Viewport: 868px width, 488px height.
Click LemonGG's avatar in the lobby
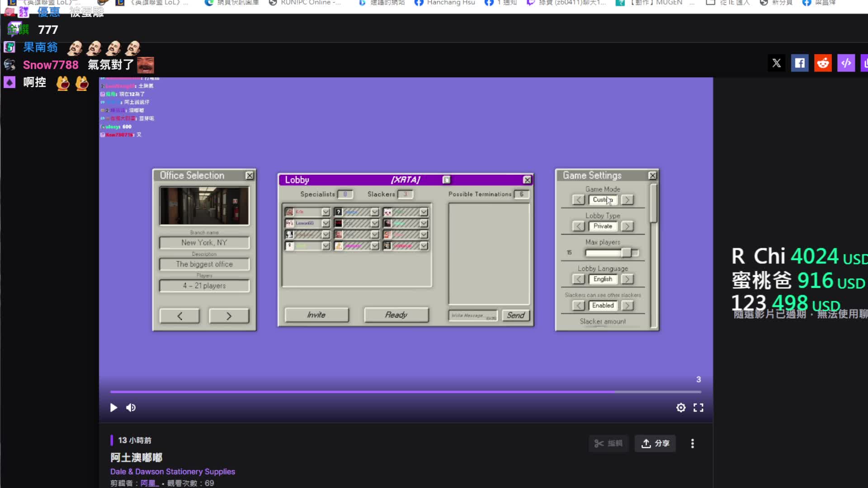pos(289,223)
